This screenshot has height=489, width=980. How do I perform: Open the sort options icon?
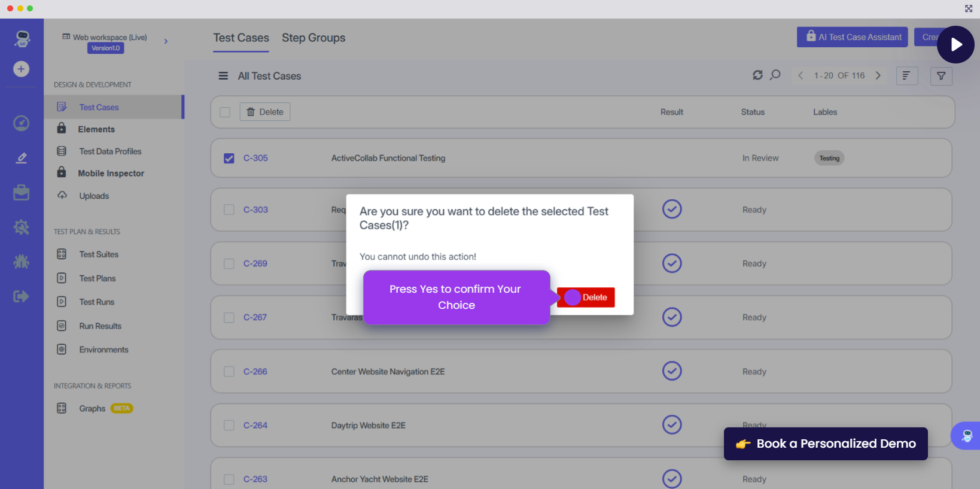(x=906, y=76)
